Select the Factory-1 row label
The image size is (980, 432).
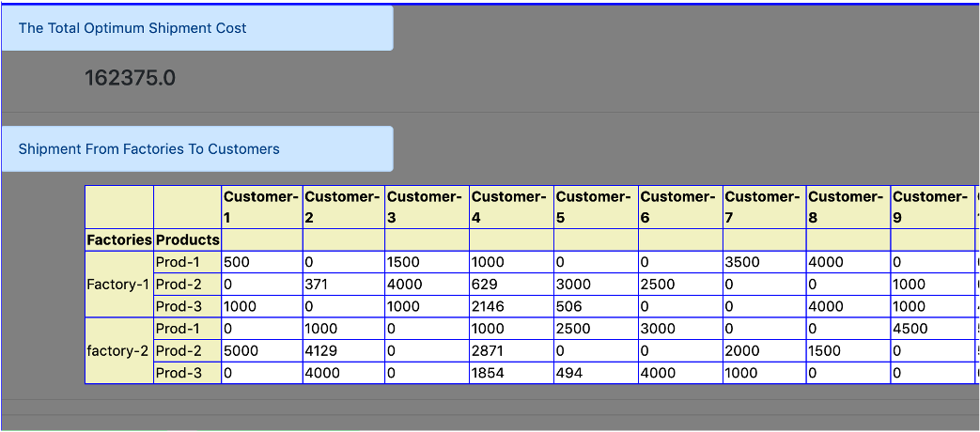click(x=118, y=284)
